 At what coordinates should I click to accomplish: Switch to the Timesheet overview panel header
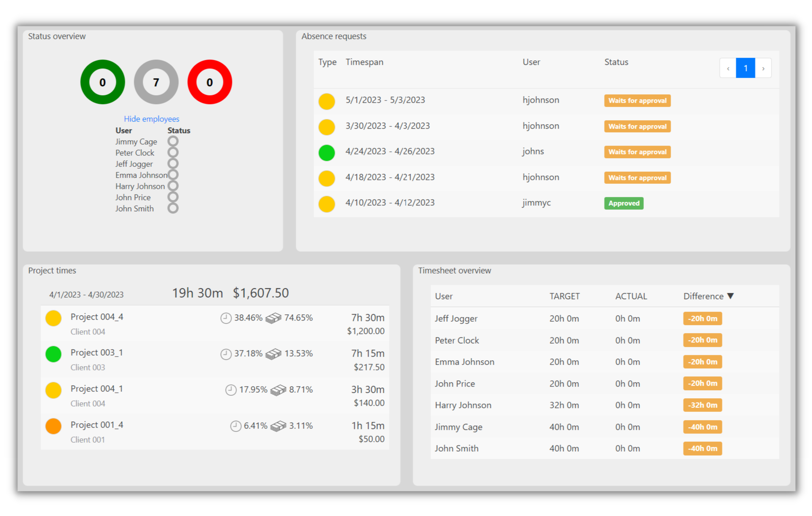pyautogui.click(x=455, y=270)
